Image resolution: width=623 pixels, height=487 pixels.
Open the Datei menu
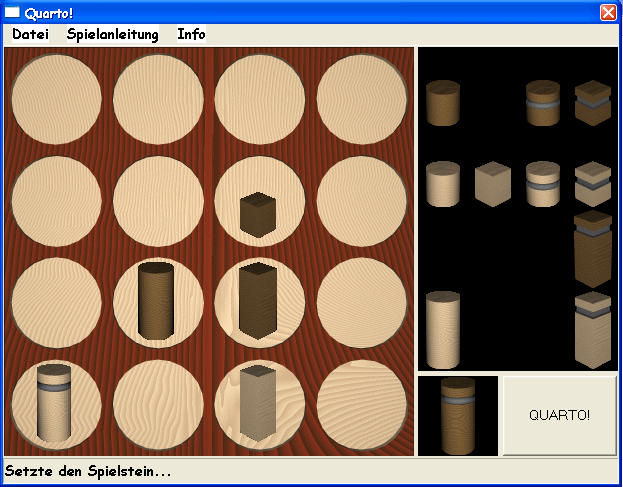tap(31, 34)
